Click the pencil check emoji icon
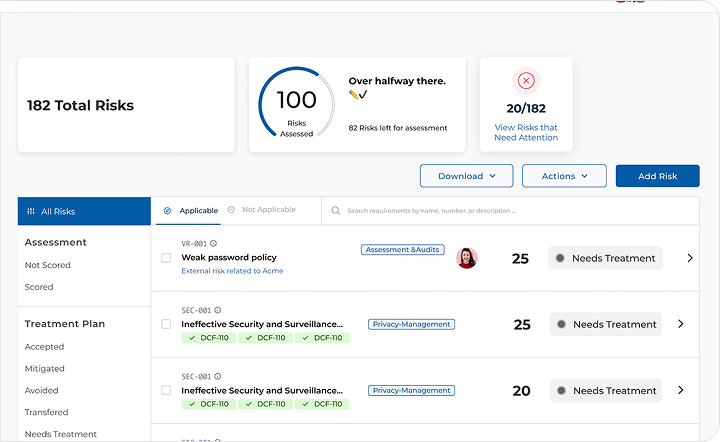Viewport: 720px width, 442px height. tap(358, 95)
